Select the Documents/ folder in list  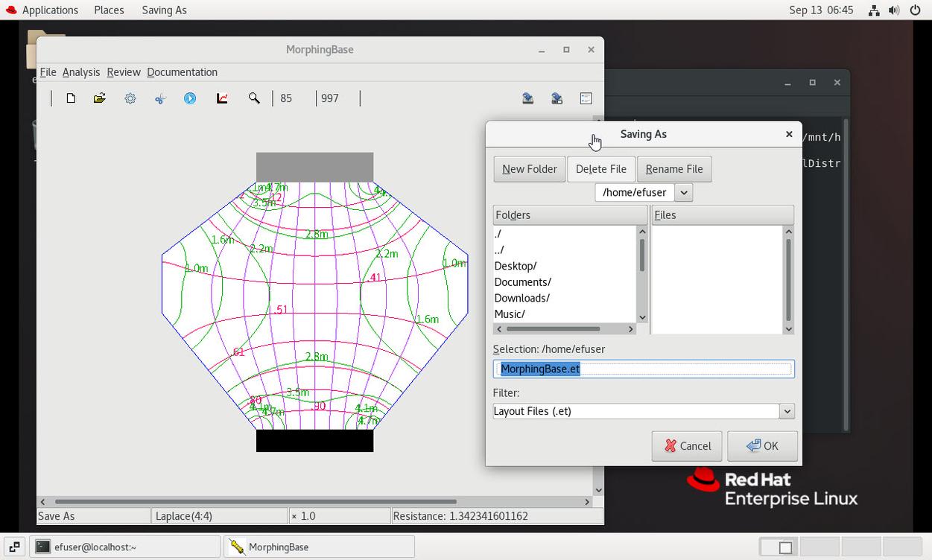[x=522, y=282]
